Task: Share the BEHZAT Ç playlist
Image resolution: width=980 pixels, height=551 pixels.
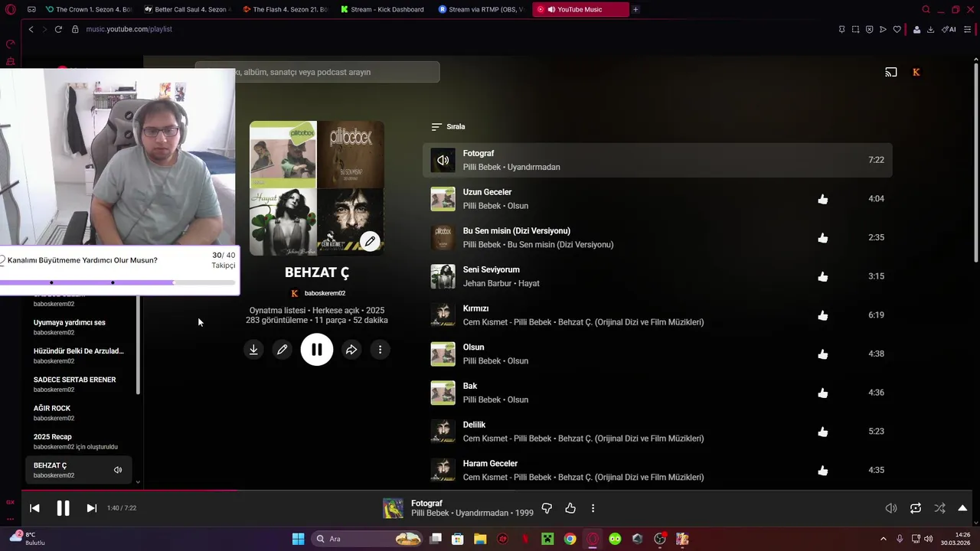Action: pos(351,350)
